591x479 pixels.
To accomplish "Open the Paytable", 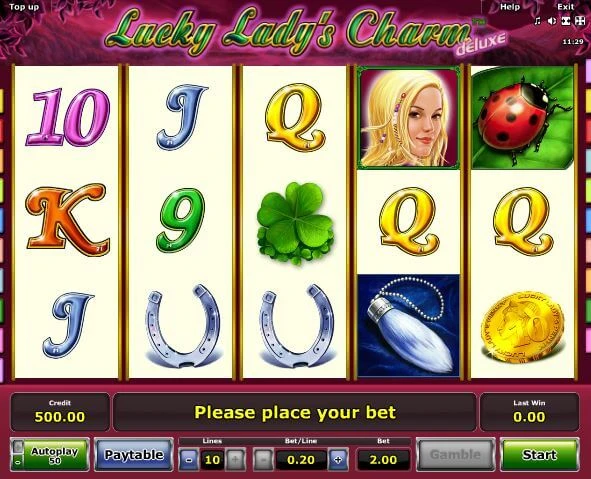I will (134, 455).
